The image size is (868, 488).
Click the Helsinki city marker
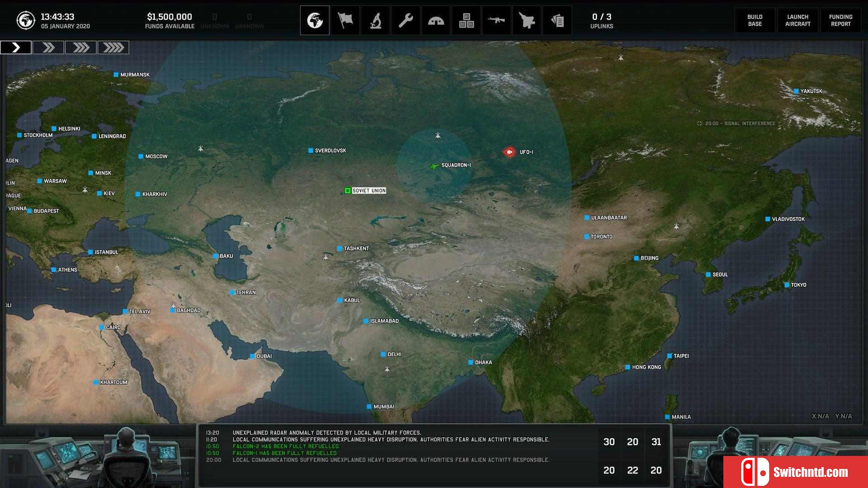click(54, 129)
